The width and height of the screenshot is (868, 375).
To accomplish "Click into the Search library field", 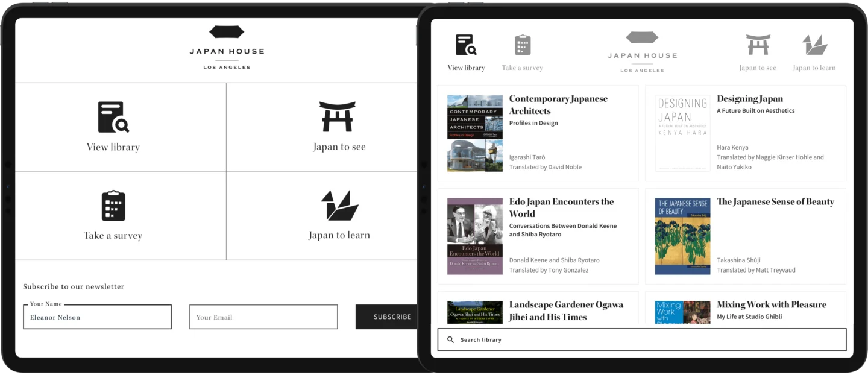I will pos(642,340).
